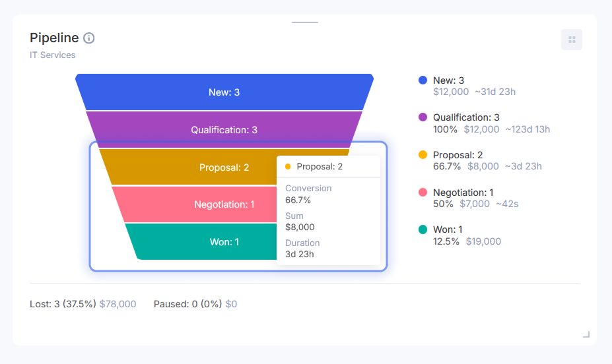Click the blue New legend dot
Viewport: 612px width, 364px height.
click(423, 80)
